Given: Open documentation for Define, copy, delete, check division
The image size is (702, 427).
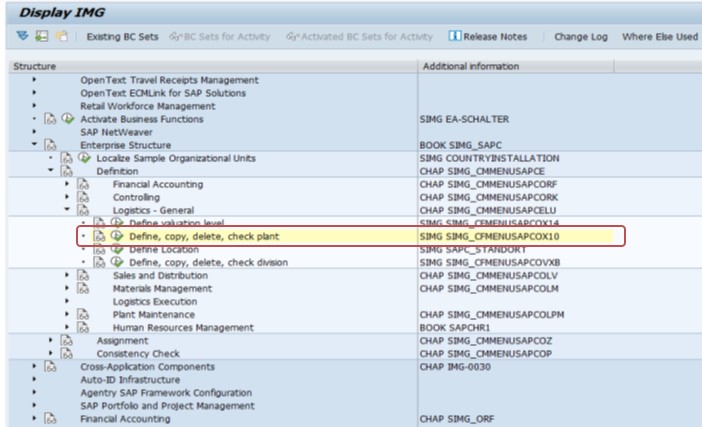Looking at the screenshot, I should 99,262.
